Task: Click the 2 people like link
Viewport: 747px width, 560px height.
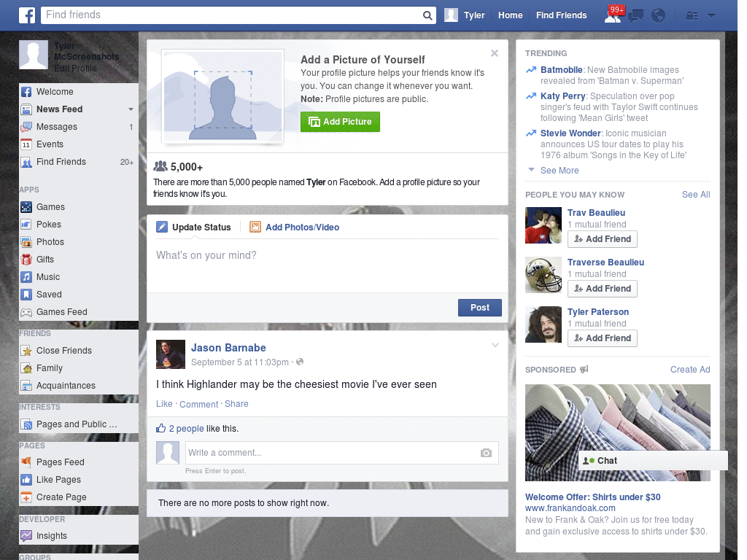Action: pyautogui.click(x=186, y=429)
